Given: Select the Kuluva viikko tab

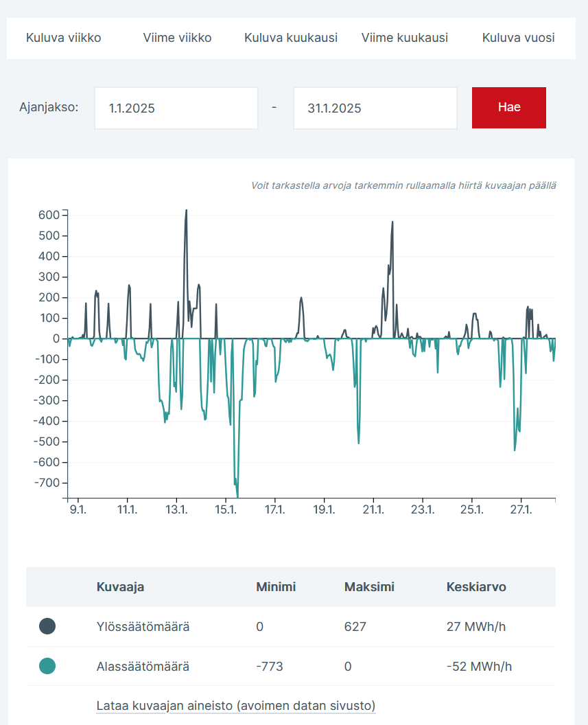Looking at the screenshot, I should coord(63,38).
